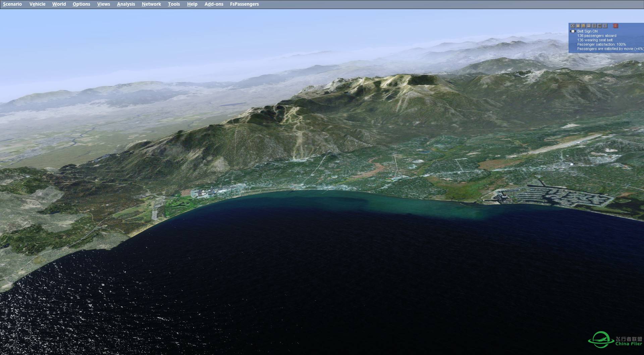
Task: Open the Network menu
Action: coord(151,4)
